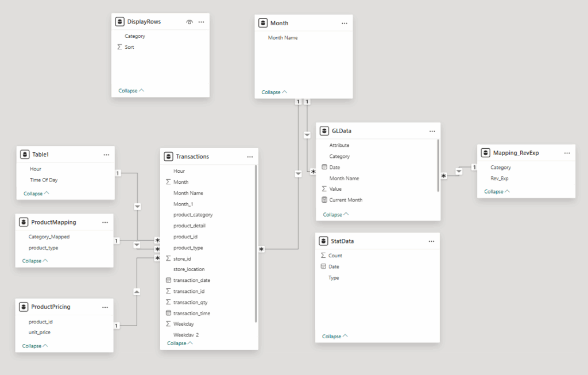Open the more options menu on Transactions
The image size is (588, 375).
pyautogui.click(x=250, y=156)
